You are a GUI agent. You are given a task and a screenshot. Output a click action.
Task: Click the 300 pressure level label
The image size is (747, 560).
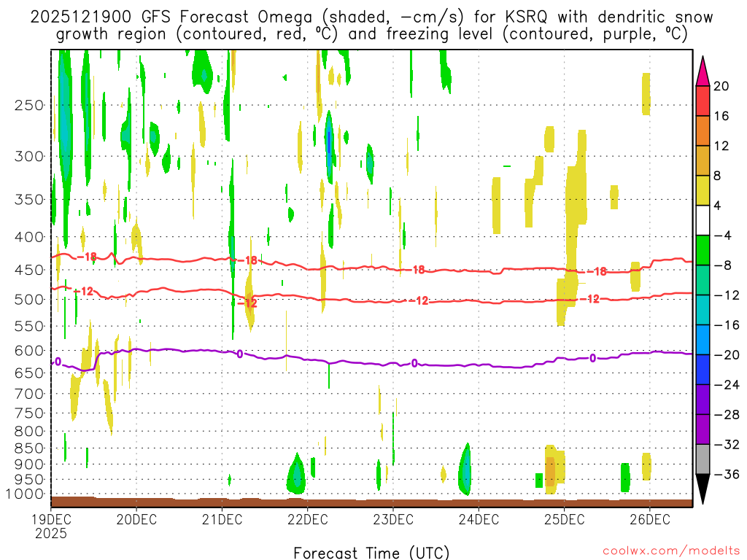(x=29, y=156)
